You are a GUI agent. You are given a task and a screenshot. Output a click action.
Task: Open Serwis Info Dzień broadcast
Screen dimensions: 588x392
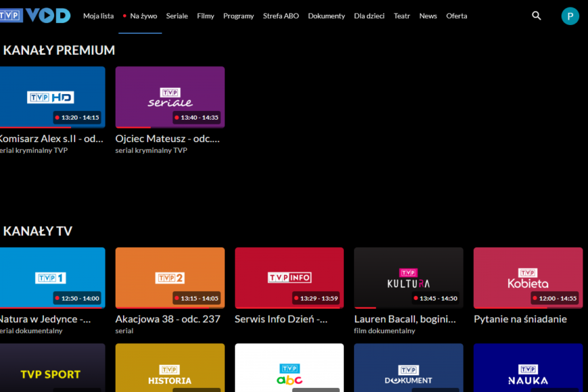(x=280, y=318)
